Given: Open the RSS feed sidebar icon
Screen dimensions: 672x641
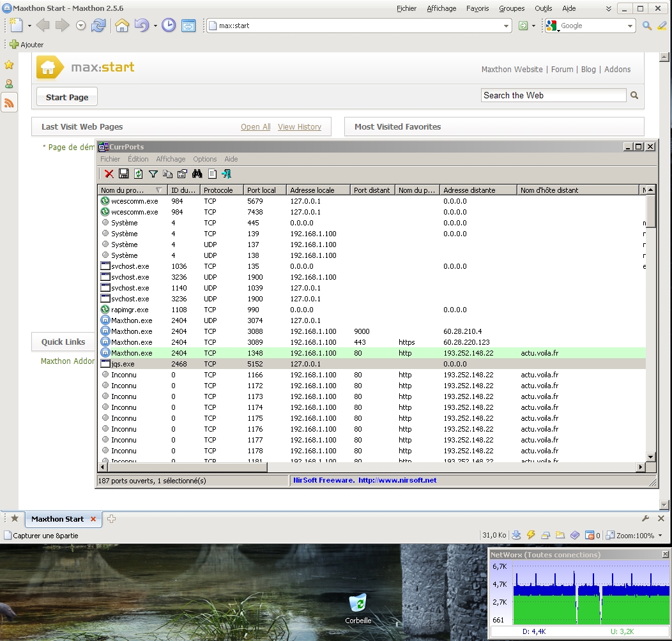Looking at the screenshot, I should click(9, 103).
